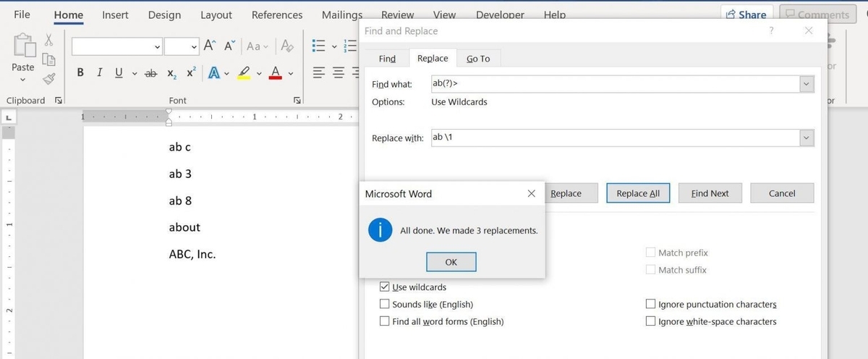Click the Cut scissors icon

click(48, 40)
